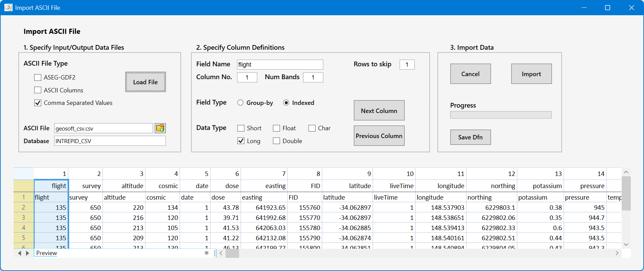Viewport: 644px width, 271px height.
Task: Go to previous sheet tab arrow
Action: click(x=20, y=253)
